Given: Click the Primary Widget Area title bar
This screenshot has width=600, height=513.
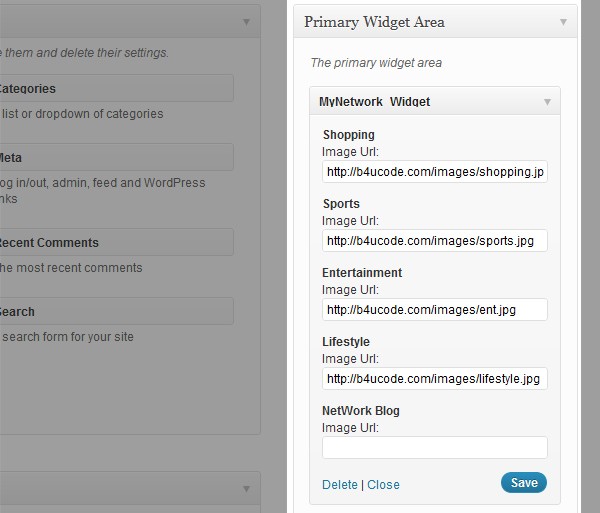Looking at the screenshot, I should click(x=435, y=21).
